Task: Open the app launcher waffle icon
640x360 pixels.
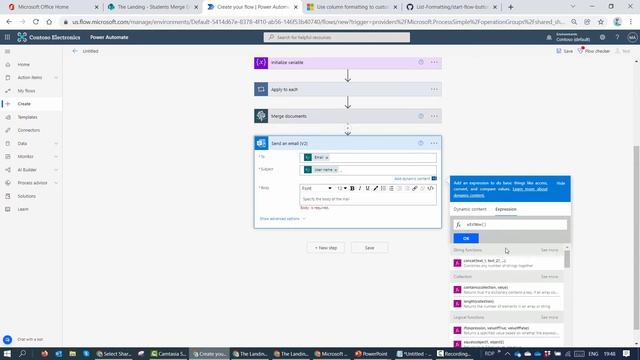Action: pos(7,37)
